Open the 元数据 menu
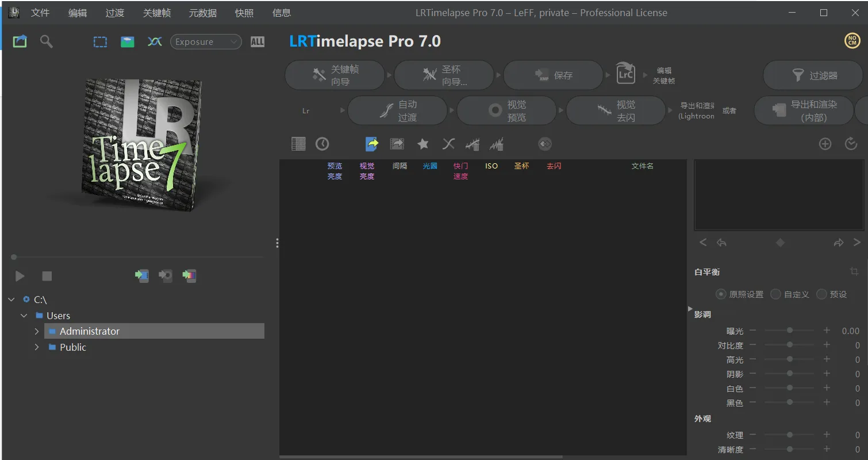Viewport: 868px width, 460px height. [202, 13]
